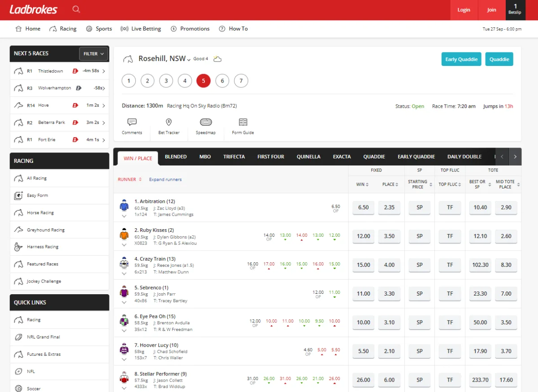The width and height of the screenshot is (538, 392).
Task: Click the Join button
Action: pos(492,10)
